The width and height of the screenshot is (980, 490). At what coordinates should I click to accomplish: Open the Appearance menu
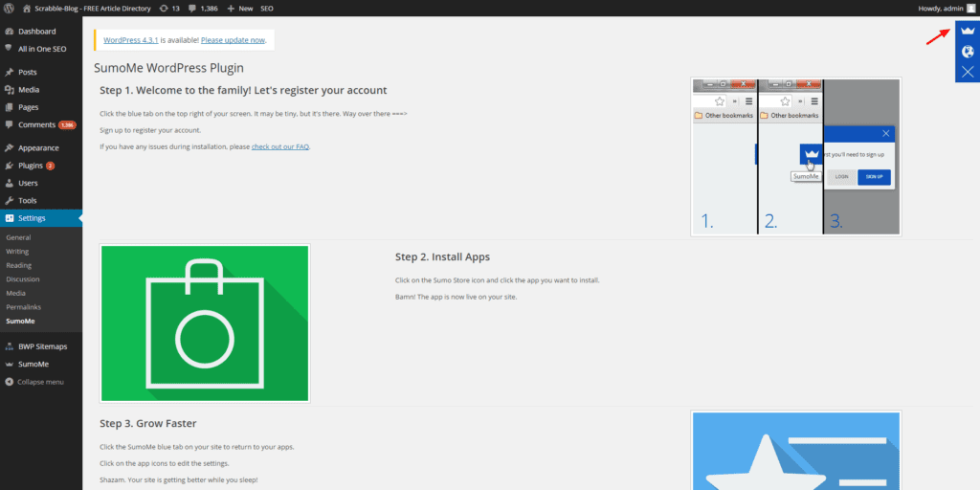[x=40, y=148]
